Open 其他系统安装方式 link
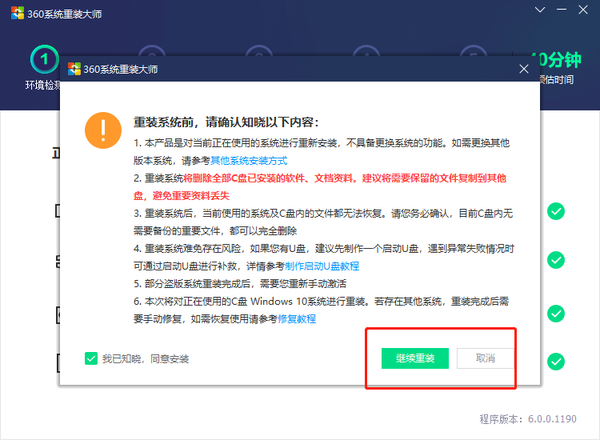The image size is (600, 440). tap(249, 161)
